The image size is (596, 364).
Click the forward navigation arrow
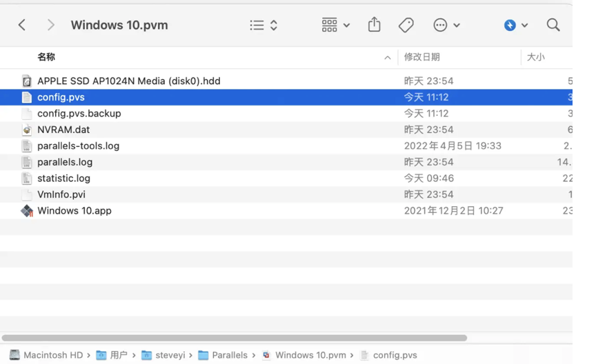click(50, 26)
